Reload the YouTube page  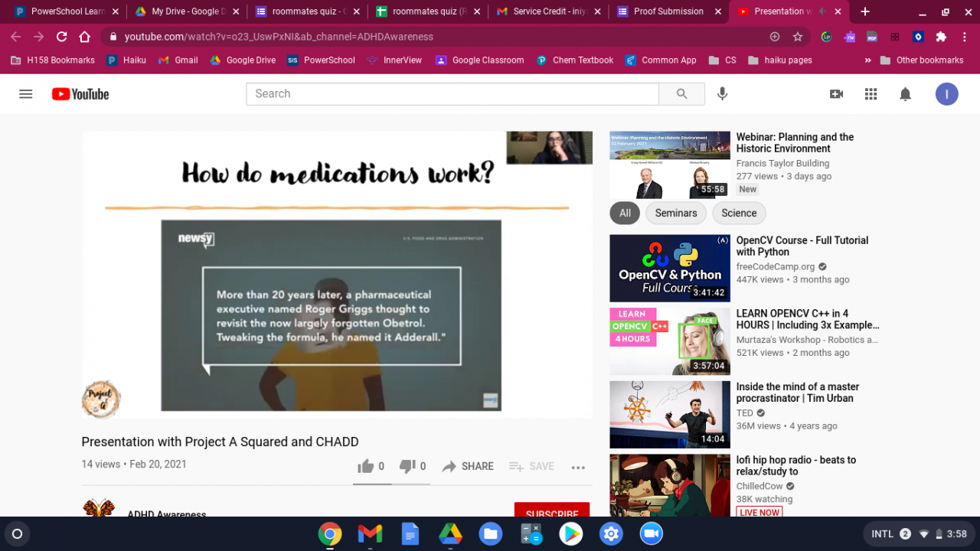click(61, 37)
